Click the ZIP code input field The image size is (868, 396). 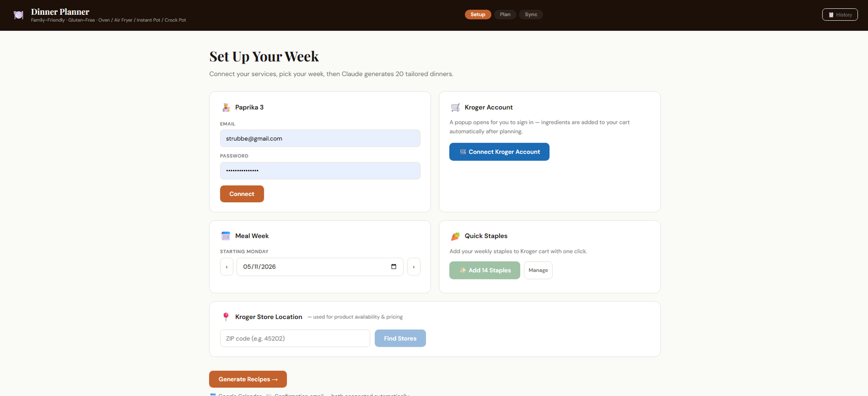(x=295, y=338)
